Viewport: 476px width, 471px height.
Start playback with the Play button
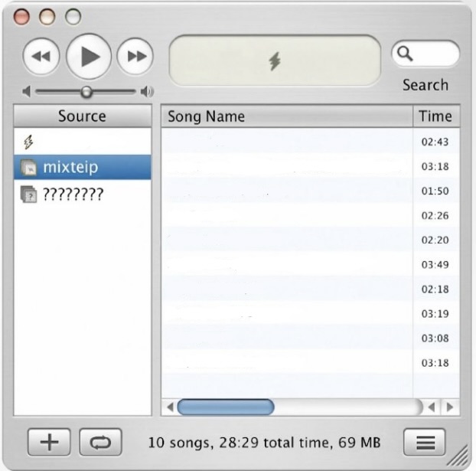point(89,57)
